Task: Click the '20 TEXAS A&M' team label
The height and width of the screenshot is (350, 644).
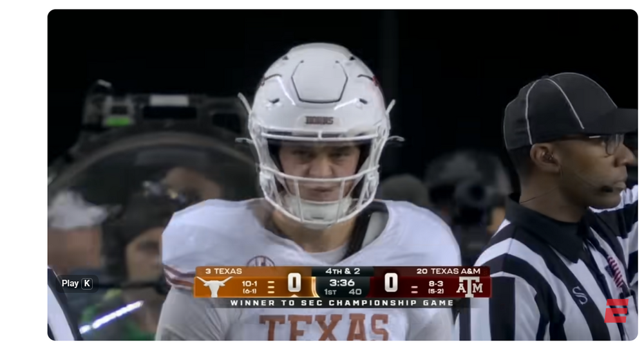Action: 448,271
